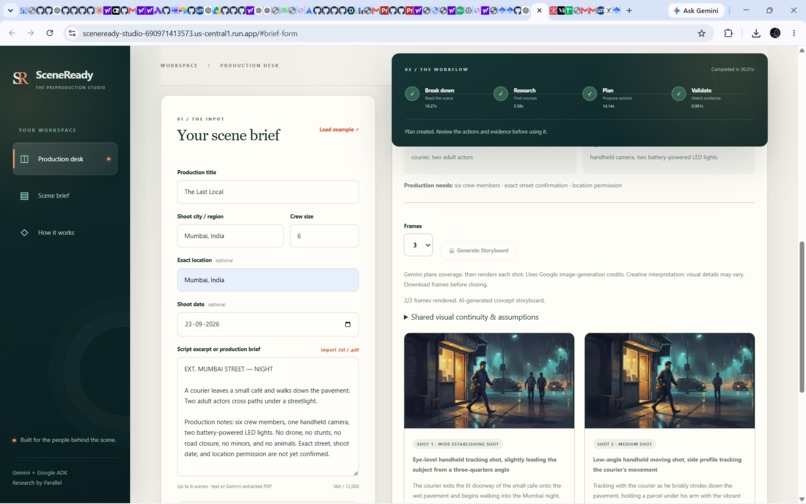Image resolution: width=806 pixels, height=504 pixels.
Task: Click the Shoot date field
Action: point(268,324)
